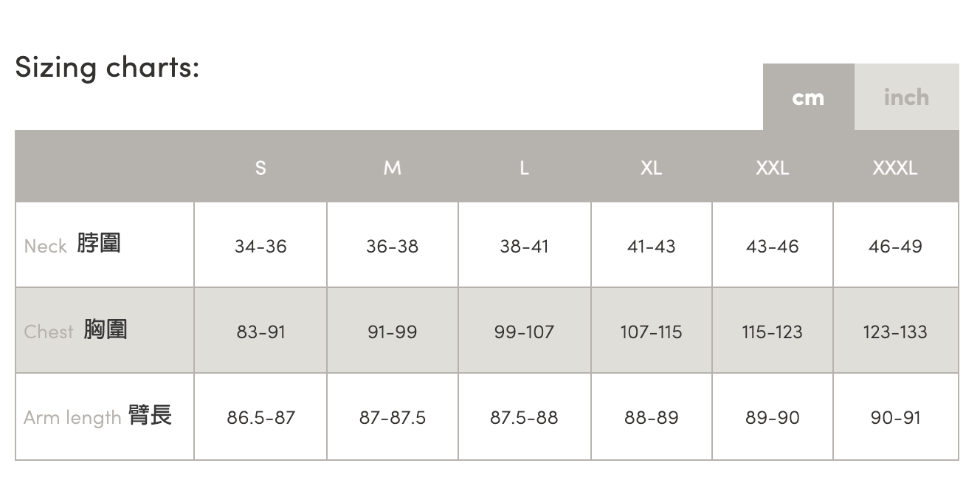Click the Neck row label

pyautogui.click(x=72, y=244)
